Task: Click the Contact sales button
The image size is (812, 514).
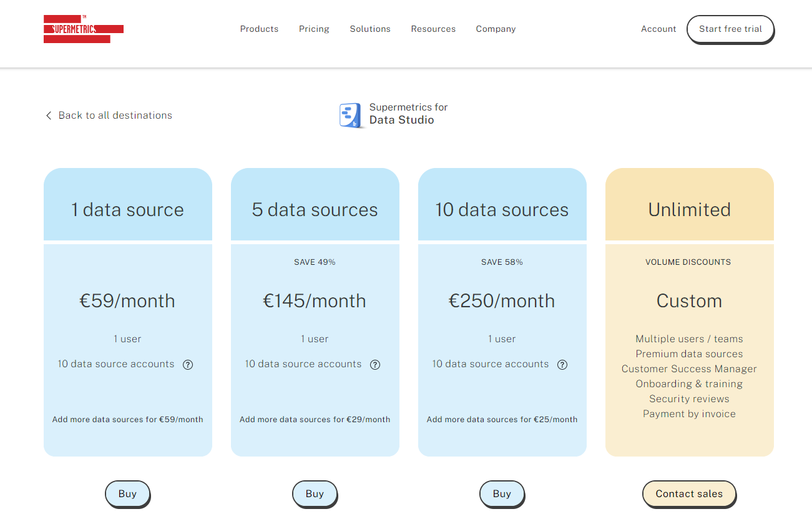Action: coord(689,493)
